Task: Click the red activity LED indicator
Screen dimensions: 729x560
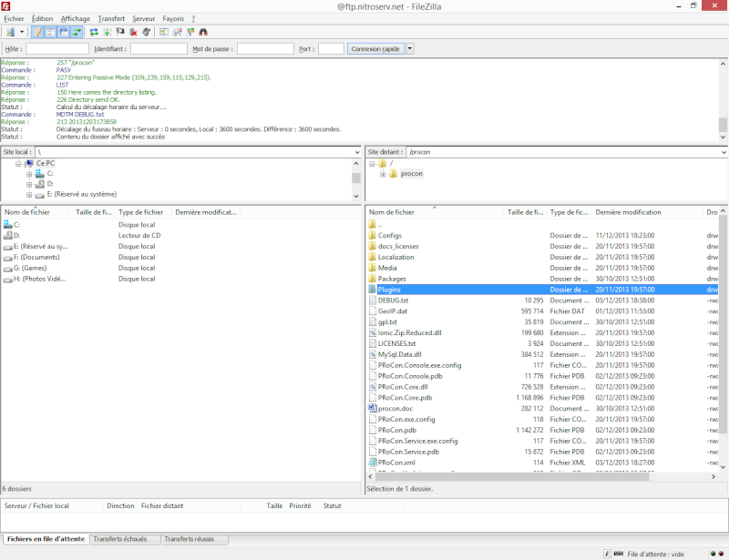Action: [721, 554]
